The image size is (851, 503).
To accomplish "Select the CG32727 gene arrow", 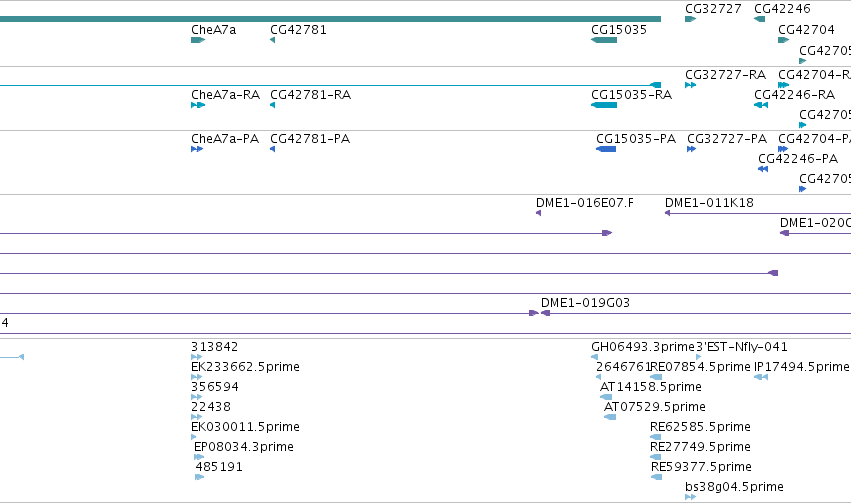I will coord(690,19).
